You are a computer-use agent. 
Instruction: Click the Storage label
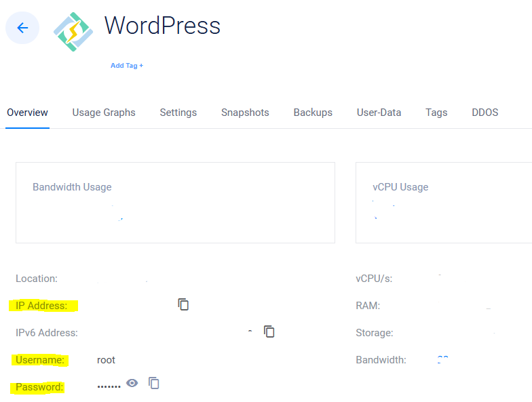click(375, 332)
